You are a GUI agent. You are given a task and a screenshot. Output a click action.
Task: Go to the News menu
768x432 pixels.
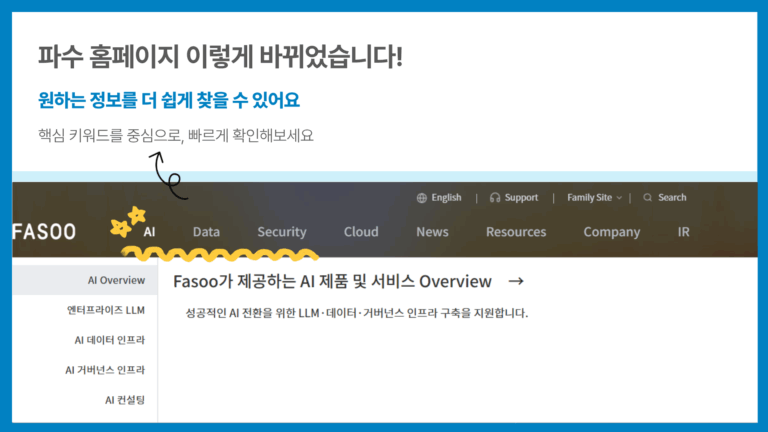[x=432, y=232]
